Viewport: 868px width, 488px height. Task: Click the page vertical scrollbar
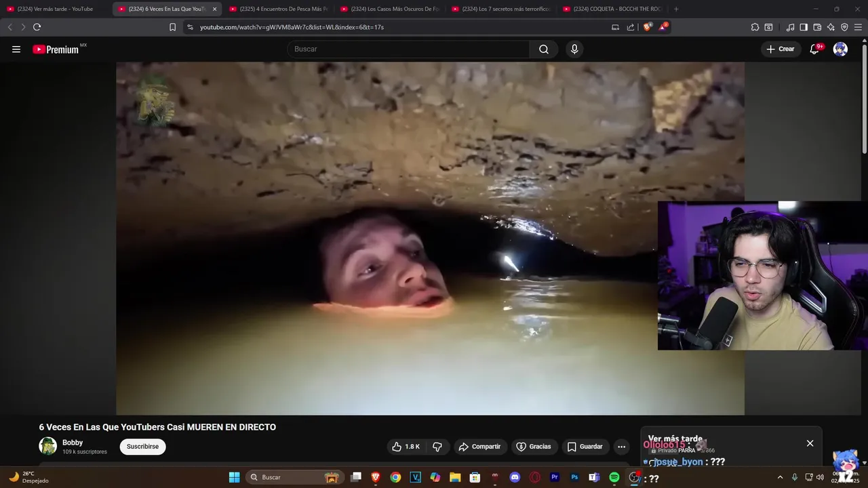(x=864, y=98)
